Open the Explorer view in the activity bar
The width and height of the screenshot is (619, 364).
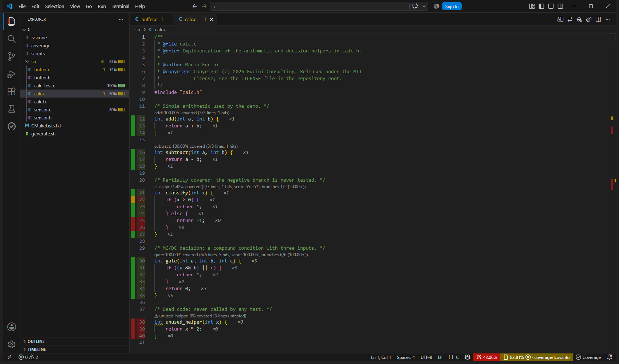coord(12,21)
